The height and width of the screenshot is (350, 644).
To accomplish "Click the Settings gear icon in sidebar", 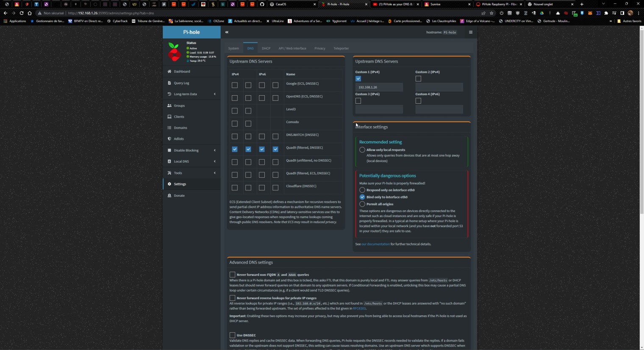I will click(x=169, y=184).
